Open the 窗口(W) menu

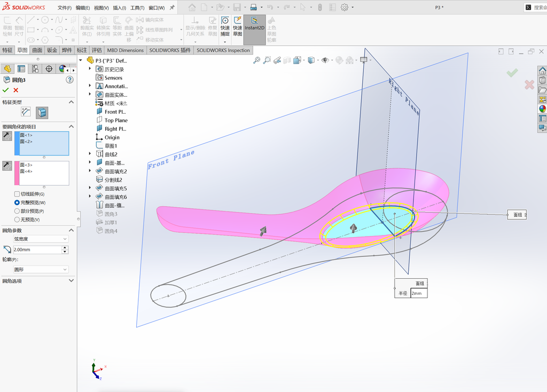[157, 7]
